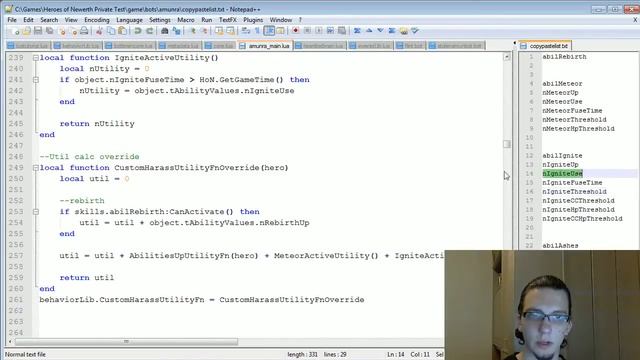The width and height of the screenshot is (640, 360).
Task: Open the Language menu
Action: (x=129, y=20)
